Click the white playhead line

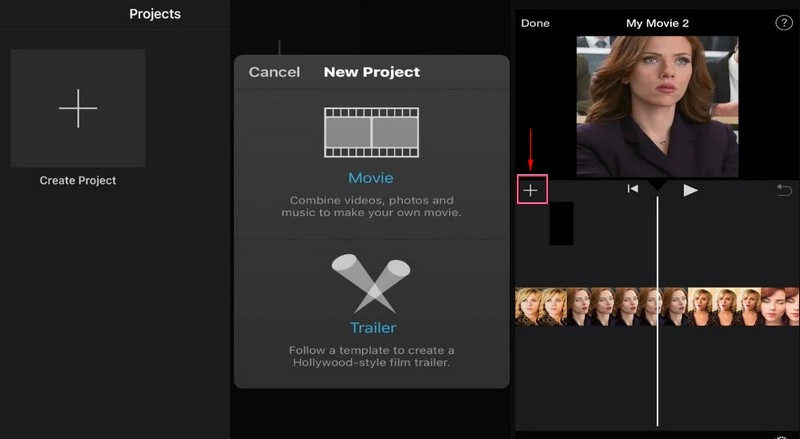click(x=657, y=311)
